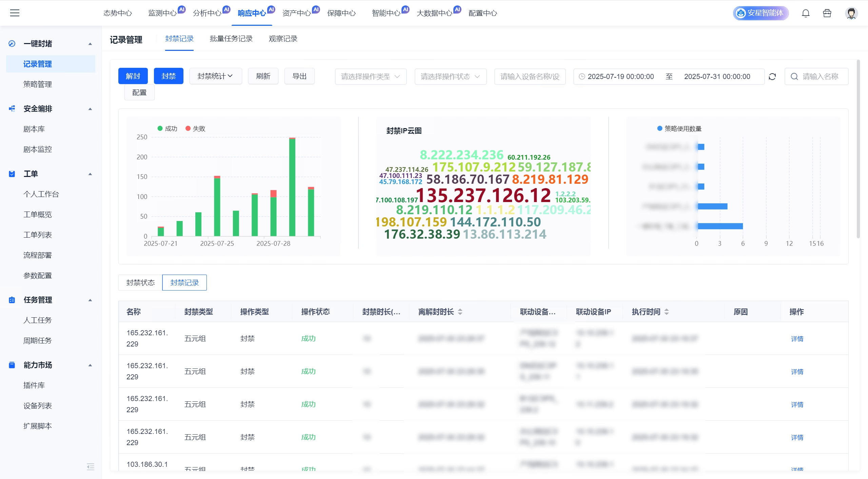Open the hamburger menu icon
The height and width of the screenshot is (479, 868).
pos(15,13)
